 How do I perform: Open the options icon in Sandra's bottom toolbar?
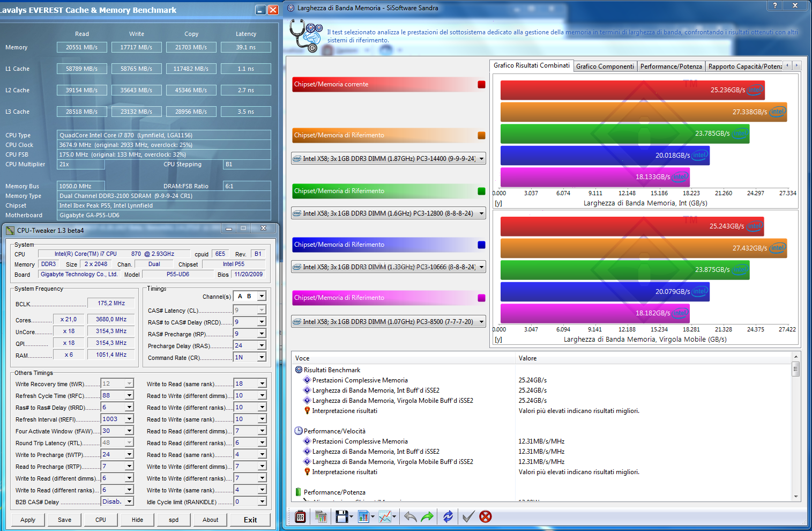click(x=301, y=517)
